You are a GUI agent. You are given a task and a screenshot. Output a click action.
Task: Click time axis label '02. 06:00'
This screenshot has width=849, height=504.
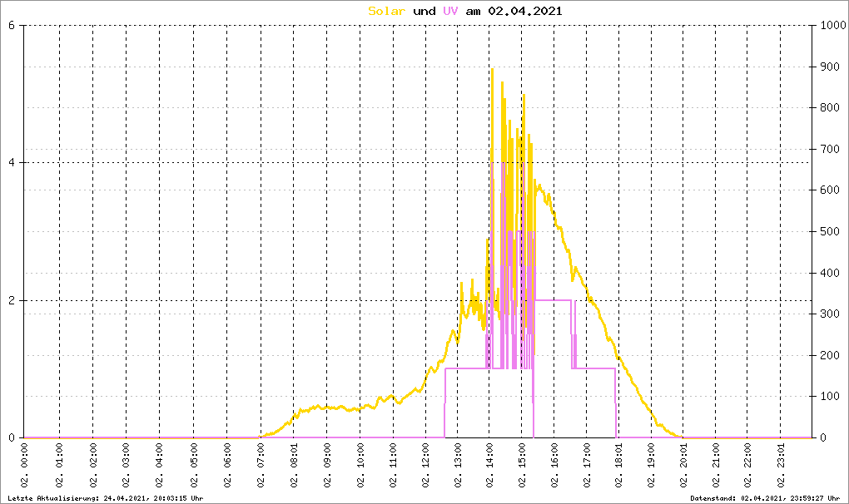pyautogui.click(x=227, y=465)
